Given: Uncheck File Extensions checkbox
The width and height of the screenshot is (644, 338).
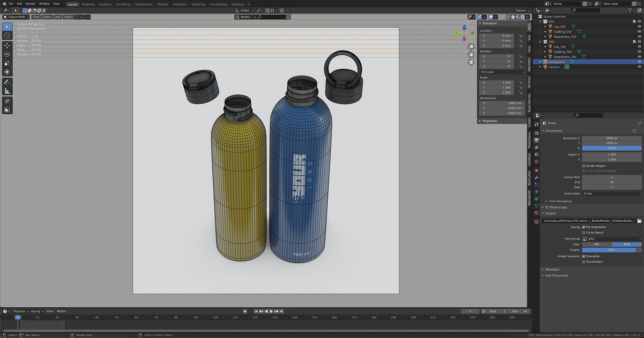Looking at the screenshot, I should tap(584, 227).
